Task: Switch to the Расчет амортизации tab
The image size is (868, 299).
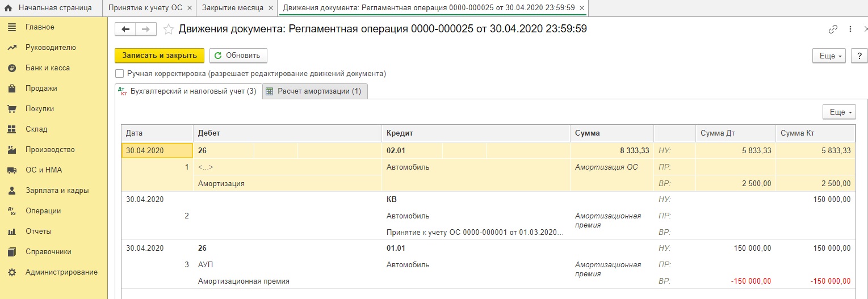Action: (x=315, y=91)
